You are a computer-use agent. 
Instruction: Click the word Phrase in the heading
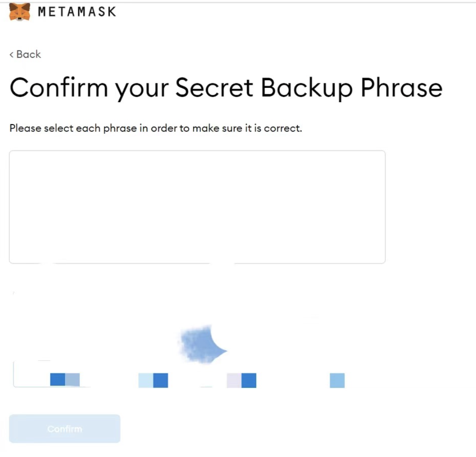click(x=401, y=87)
